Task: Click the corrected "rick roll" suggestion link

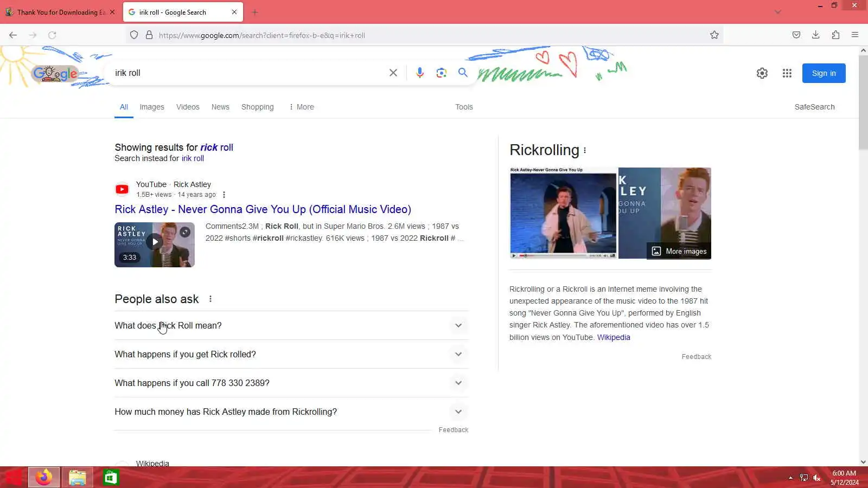Action: (x=216, y=147)
